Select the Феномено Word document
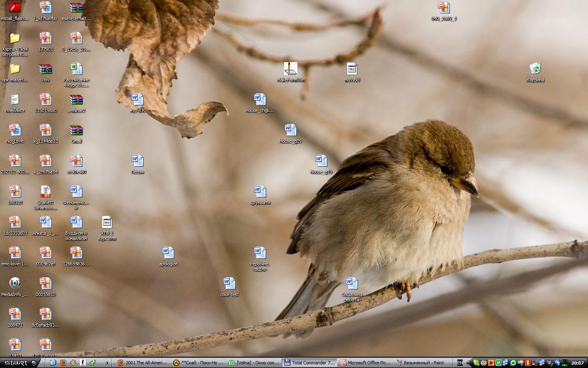 point(76,197)
